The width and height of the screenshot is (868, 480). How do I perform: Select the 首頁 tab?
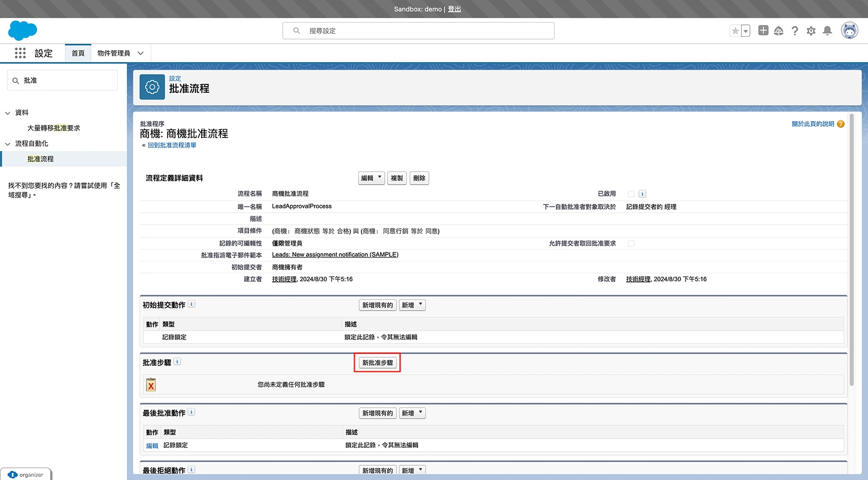point(78,53)
